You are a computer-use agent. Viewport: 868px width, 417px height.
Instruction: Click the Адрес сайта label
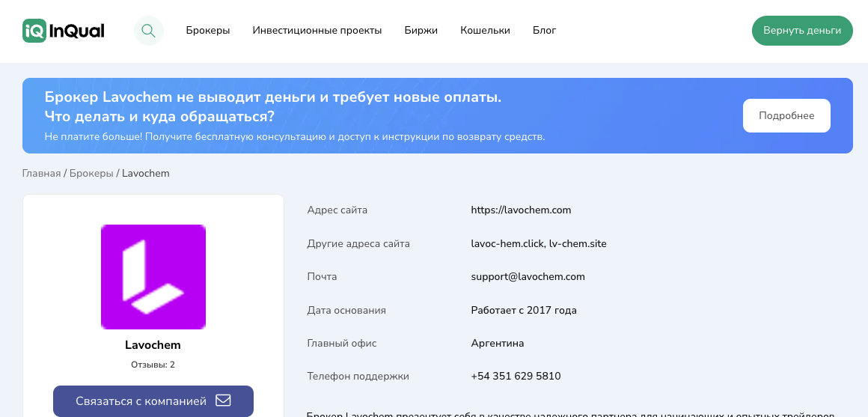point(337,210)
